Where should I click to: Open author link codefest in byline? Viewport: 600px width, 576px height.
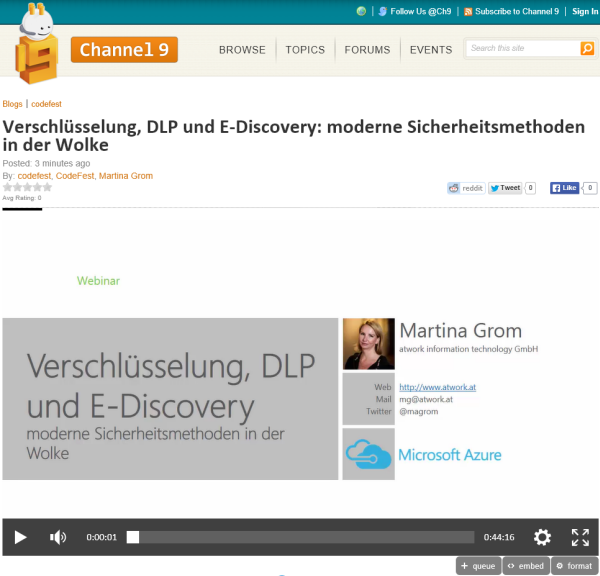click(x=34, y=176)
